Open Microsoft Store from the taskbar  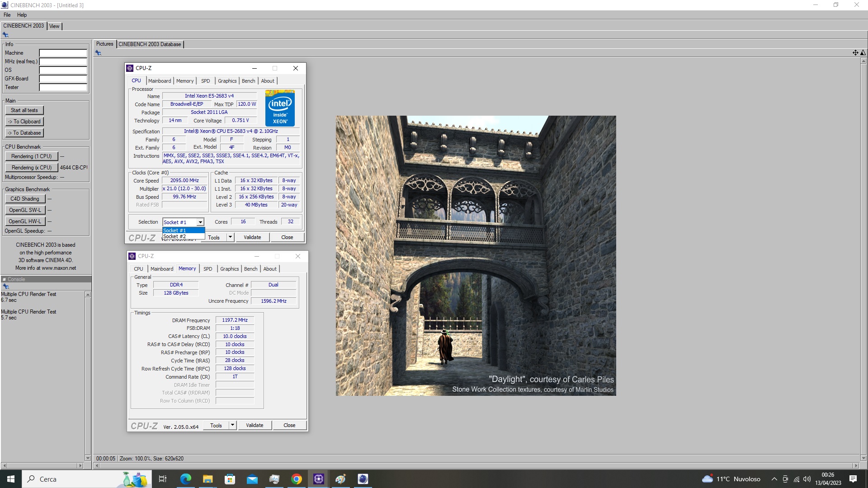coord(230,479)
